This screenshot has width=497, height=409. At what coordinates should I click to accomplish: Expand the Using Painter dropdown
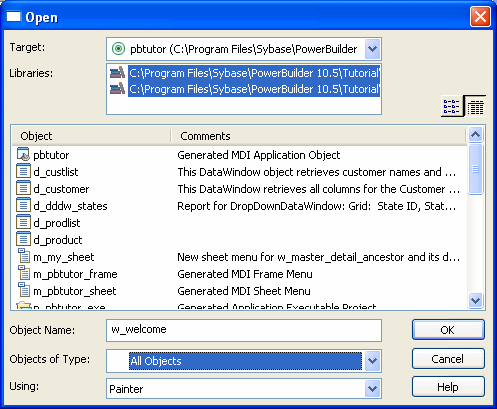[372, 389]
